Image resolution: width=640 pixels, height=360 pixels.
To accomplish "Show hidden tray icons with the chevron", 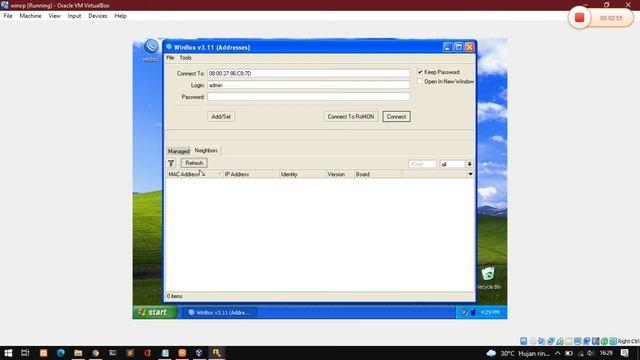I will (558, 353).
